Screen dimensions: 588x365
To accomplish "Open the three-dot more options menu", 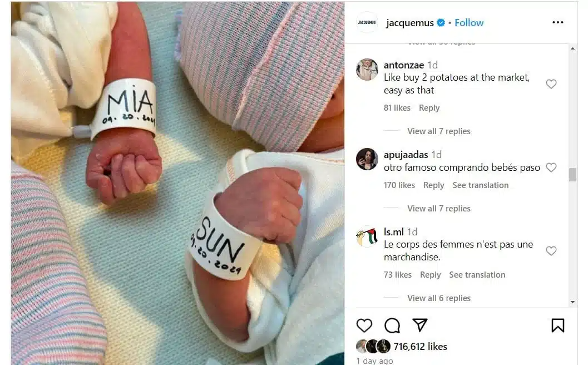I will point(557,22).
